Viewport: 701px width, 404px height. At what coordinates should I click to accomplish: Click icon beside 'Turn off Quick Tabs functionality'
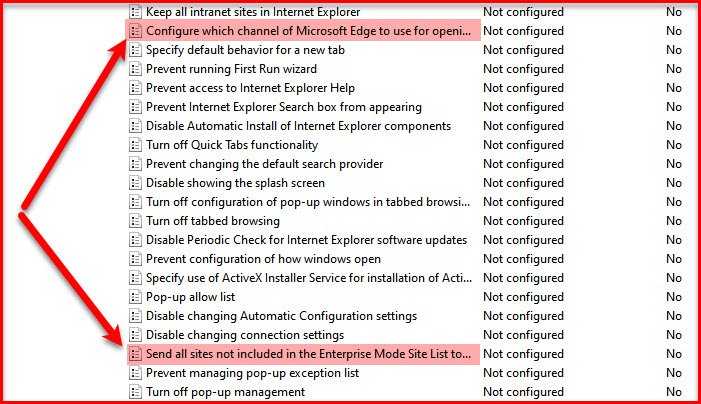click(135, 145)
